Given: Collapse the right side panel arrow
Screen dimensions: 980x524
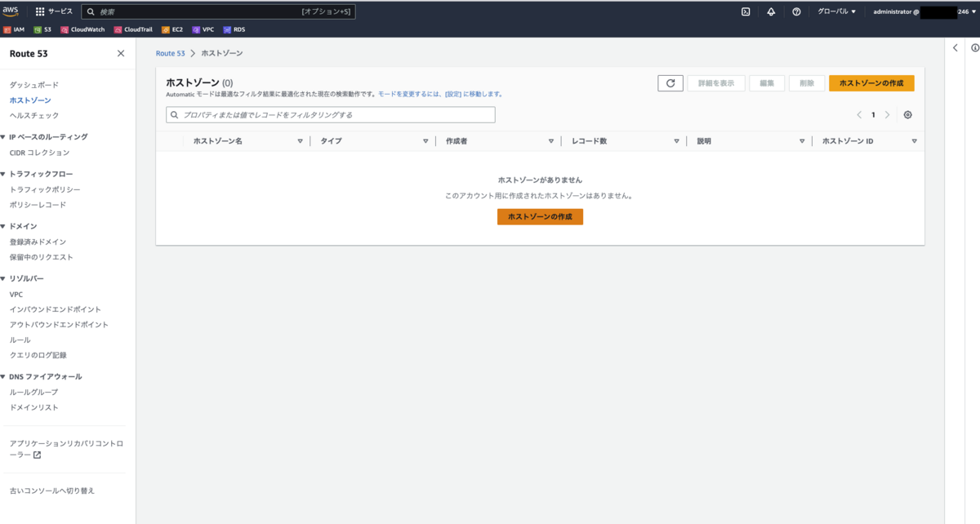Looking at the screenshot, I should click(955, 48).
